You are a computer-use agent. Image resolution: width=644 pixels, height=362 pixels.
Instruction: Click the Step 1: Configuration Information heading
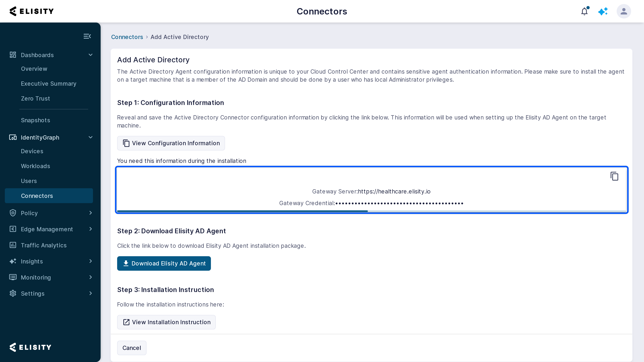coord(170,103)
